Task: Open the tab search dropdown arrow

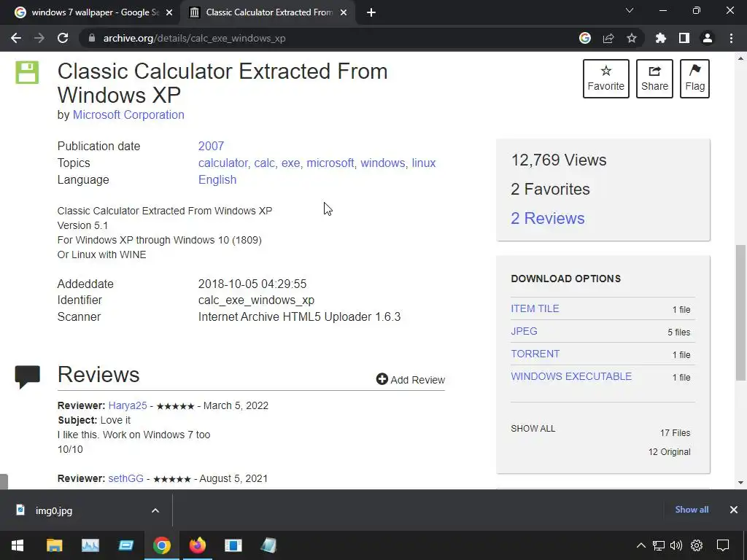Action: pos(630,10)
